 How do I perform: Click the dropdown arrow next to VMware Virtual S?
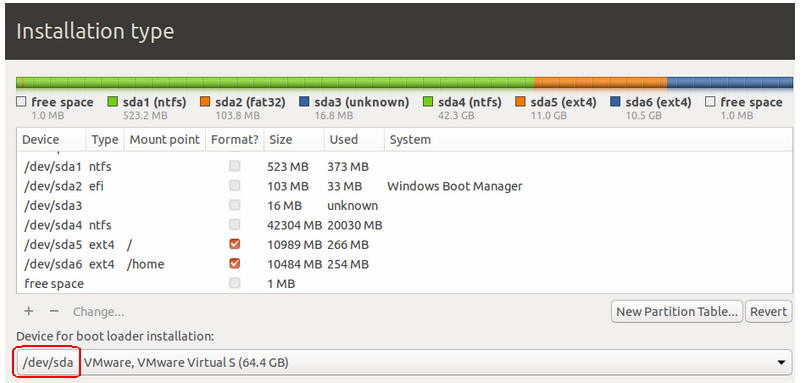[781, 363]
